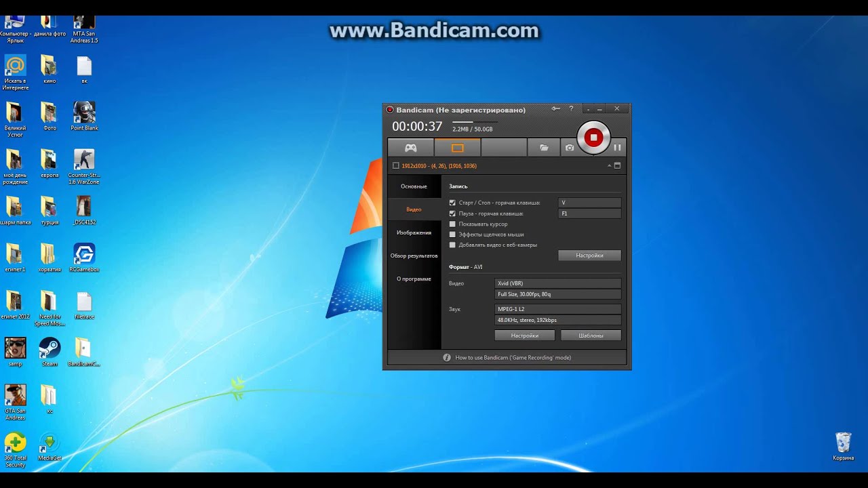
Task: Toggle Старт / Стоп hotkey checkbox
Action: (452, 203)
